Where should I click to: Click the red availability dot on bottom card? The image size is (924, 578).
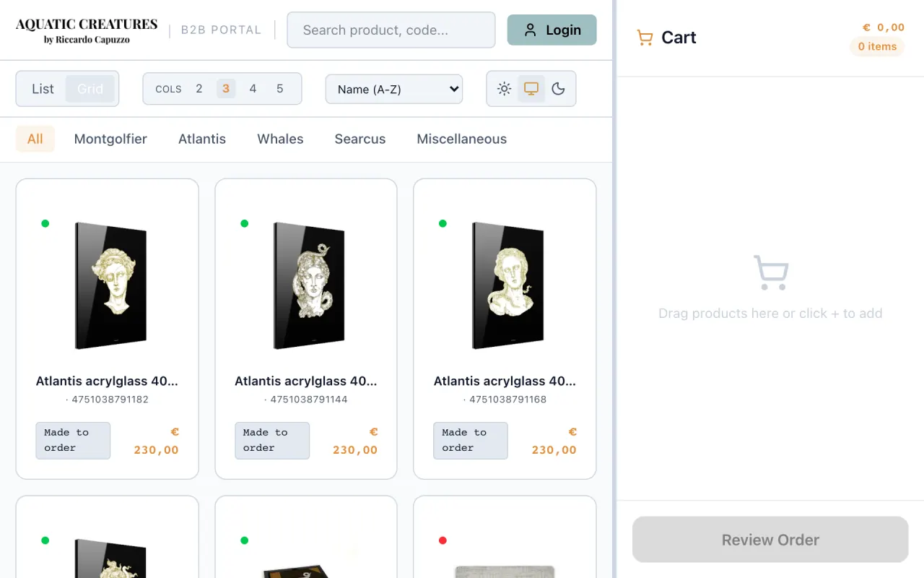tap(443, 540)
